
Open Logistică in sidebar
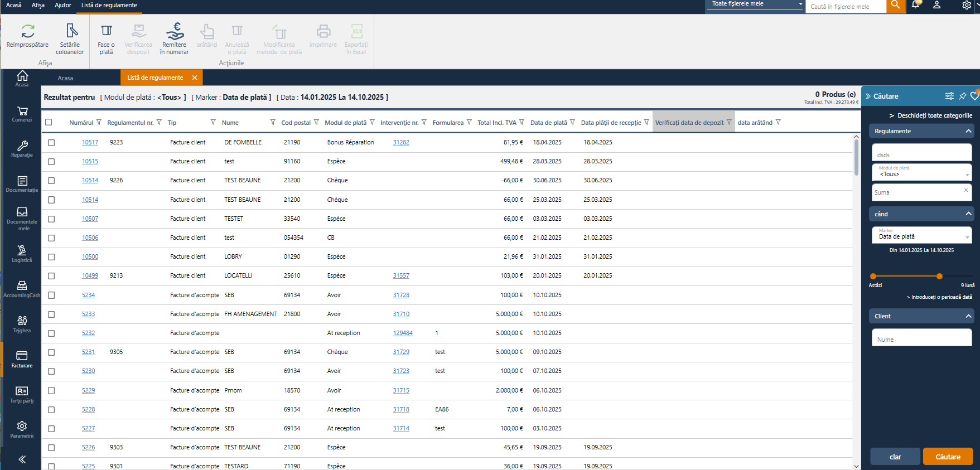[x=22, y=254]
